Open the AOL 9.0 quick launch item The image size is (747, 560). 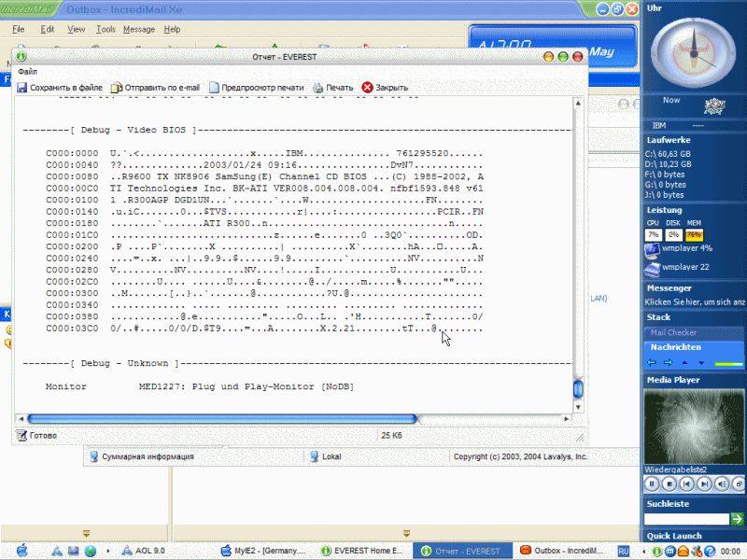tap(143, 551)
